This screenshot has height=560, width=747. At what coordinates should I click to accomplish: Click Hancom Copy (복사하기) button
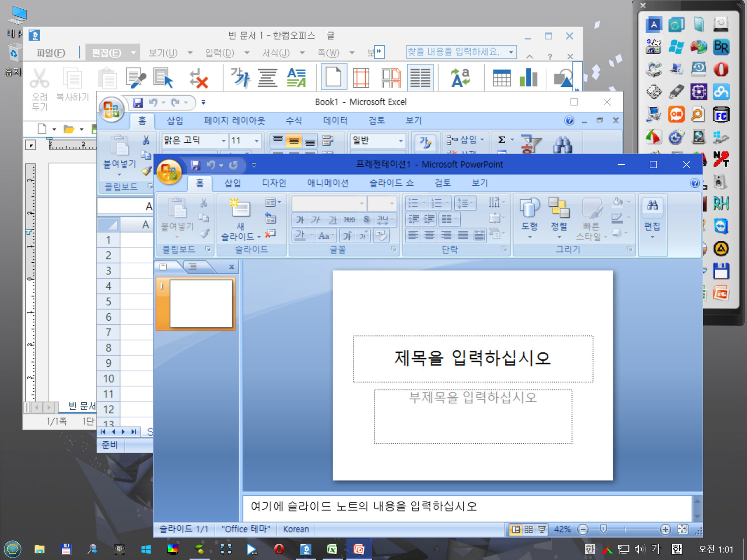pyautogui.click(x=72, y=85)
